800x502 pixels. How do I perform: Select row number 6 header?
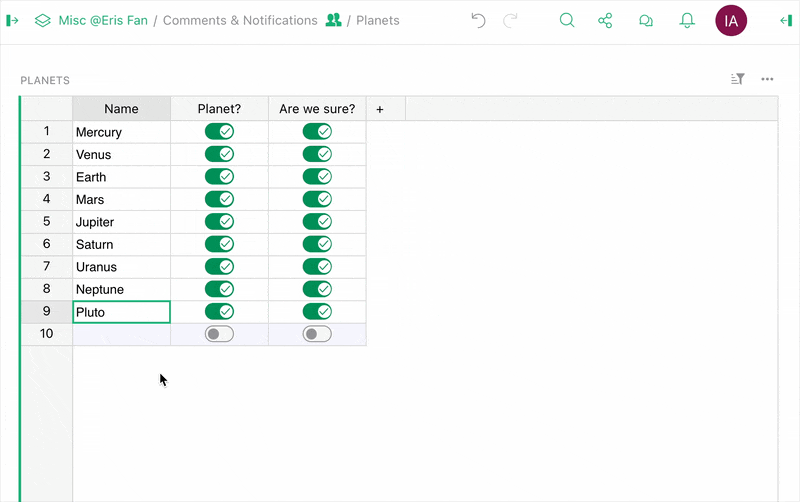click(46, 244)
